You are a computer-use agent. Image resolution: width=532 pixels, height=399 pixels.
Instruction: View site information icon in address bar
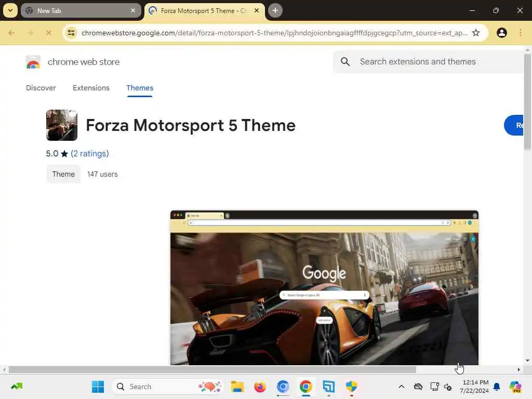(71, 33)
